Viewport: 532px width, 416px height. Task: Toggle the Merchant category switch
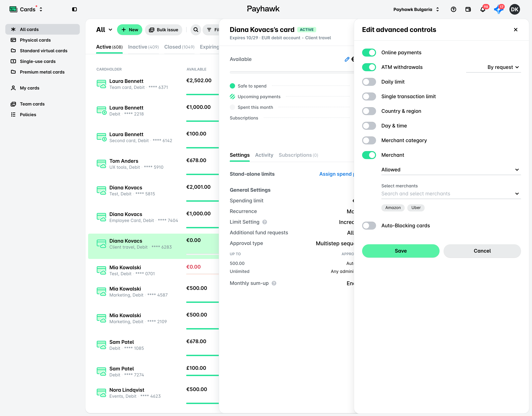(369, 140)
